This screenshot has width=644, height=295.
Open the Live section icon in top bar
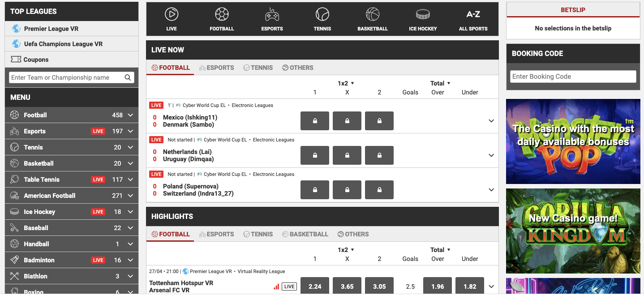click(171, 19)
